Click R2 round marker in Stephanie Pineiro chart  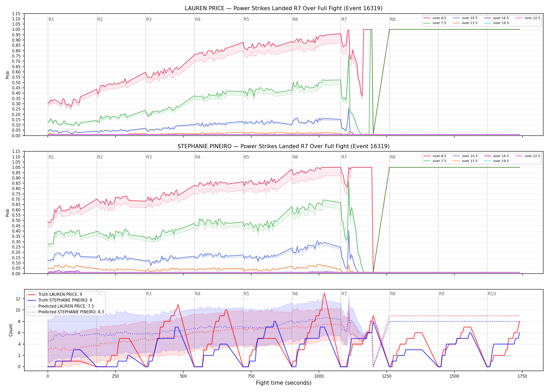click(x=100, y=157)
